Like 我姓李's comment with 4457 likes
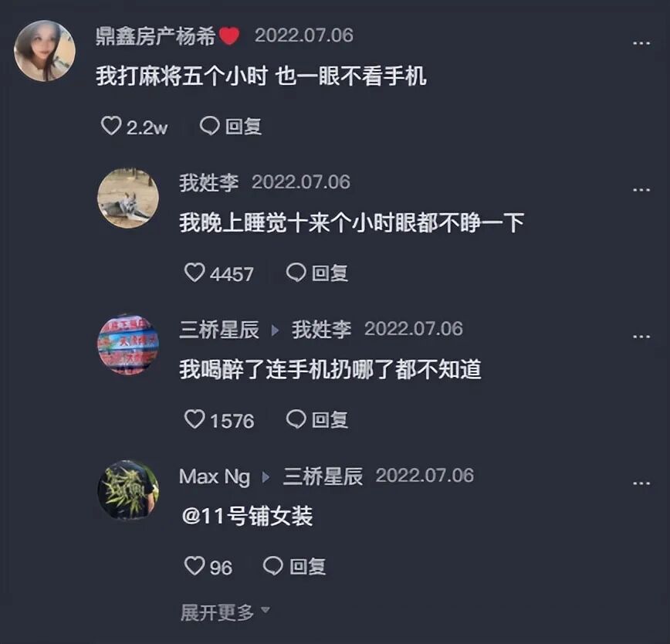670x644 pixels. click(x=195, y=273)
